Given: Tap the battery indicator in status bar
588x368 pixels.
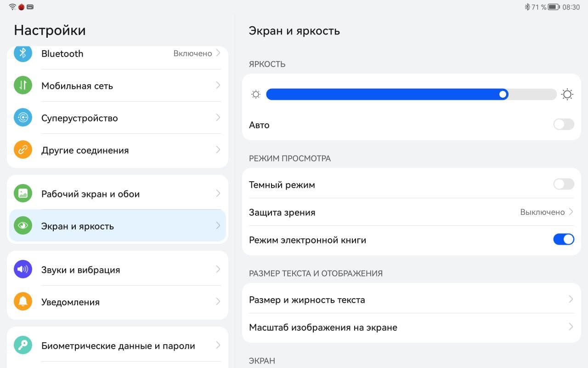Looking at the screenshot, I should 553,7.
